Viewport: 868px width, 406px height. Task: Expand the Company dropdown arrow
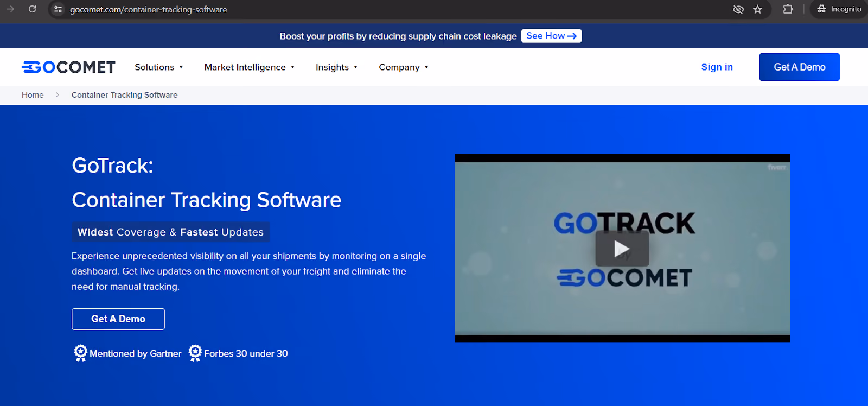click(426, 67)
